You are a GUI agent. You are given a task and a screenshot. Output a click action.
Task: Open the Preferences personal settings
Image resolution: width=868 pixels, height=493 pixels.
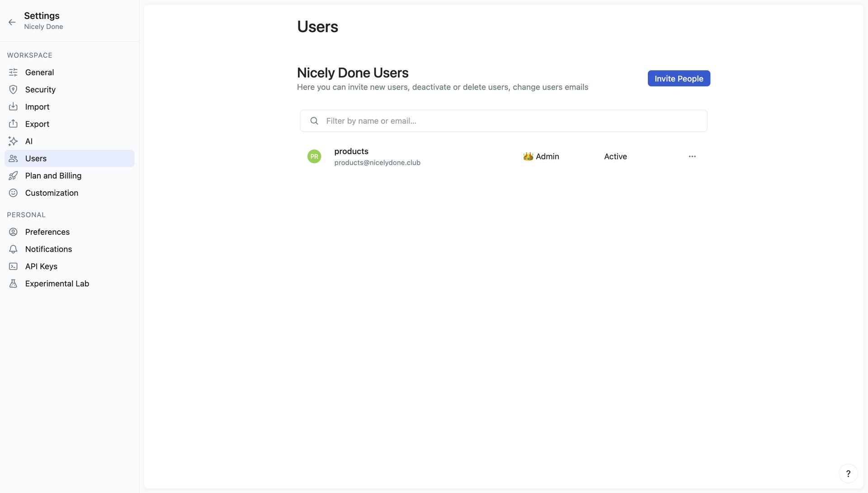47,232
